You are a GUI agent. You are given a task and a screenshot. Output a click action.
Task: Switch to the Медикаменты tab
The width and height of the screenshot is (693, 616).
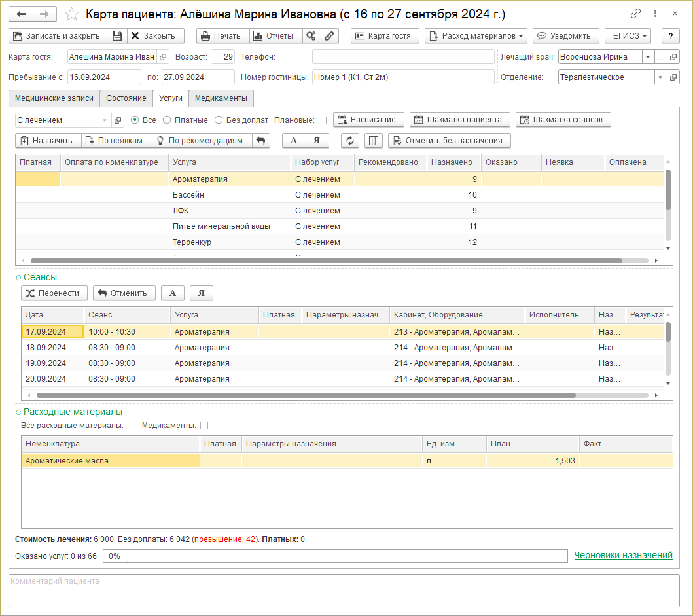click(221, 98)
